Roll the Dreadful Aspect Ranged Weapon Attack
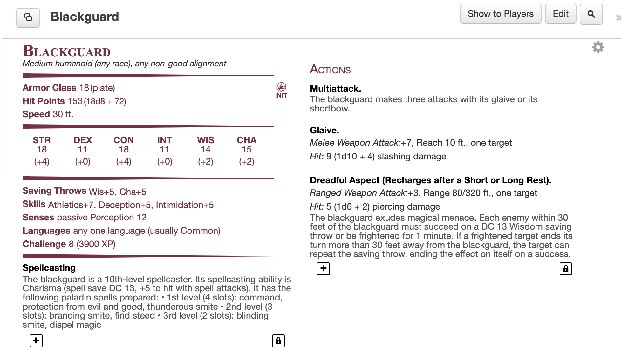The image size is (621, 364). point(358,193)
